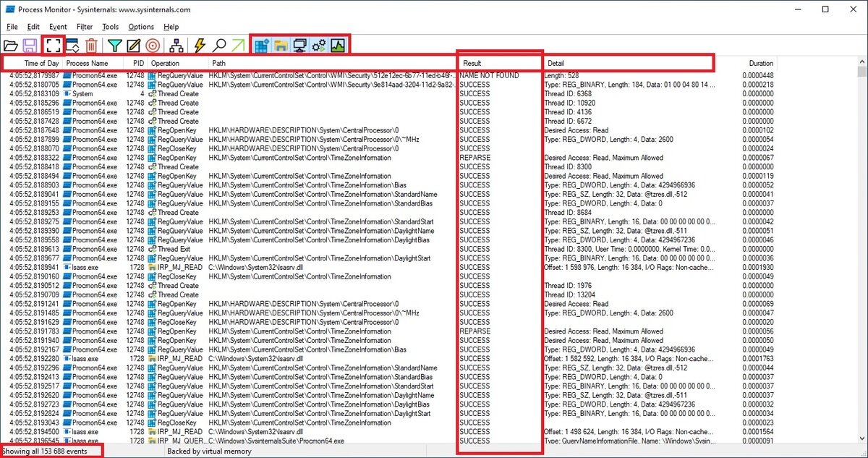The width and height of the screenshot is (868, 458).
Task: Open the Help menu
Action: pos(171,27)
